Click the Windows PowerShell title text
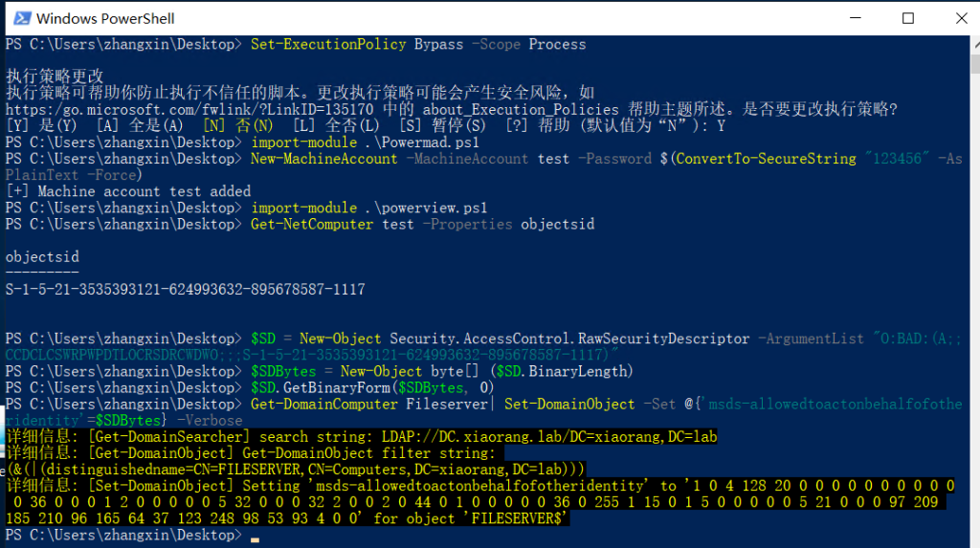The height and width of the screenshot is (548, 980). (x=105, y=19)
